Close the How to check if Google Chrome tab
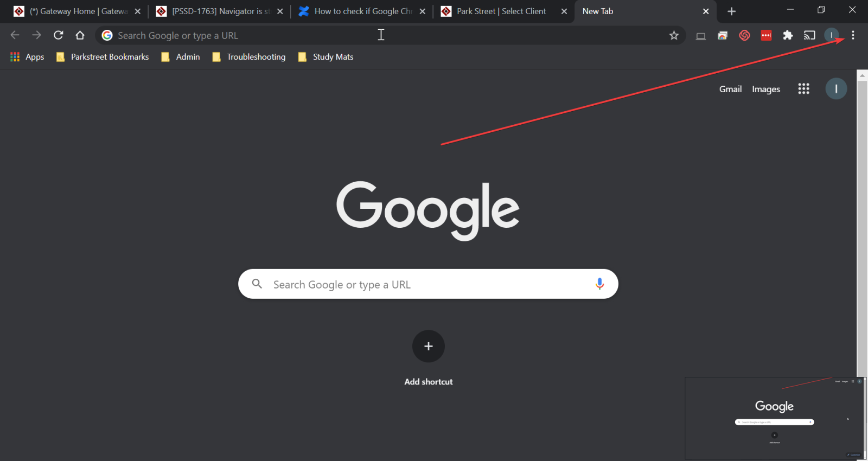This screenshot has height=461, width=868. 423,11
